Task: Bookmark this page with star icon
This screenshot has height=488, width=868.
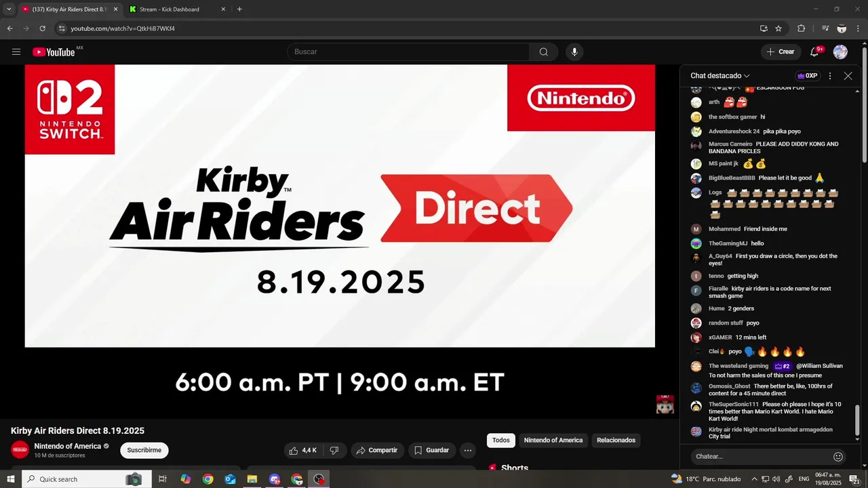Action: 778,28
